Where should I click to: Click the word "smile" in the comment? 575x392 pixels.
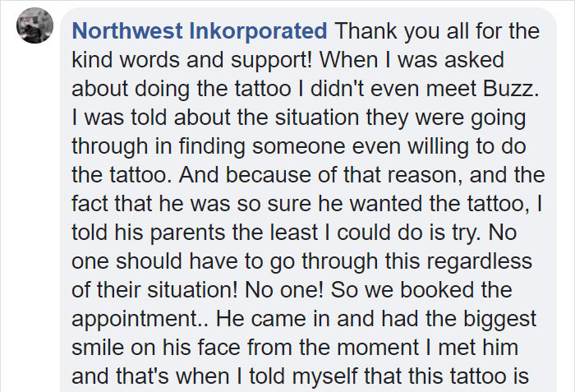98,348
